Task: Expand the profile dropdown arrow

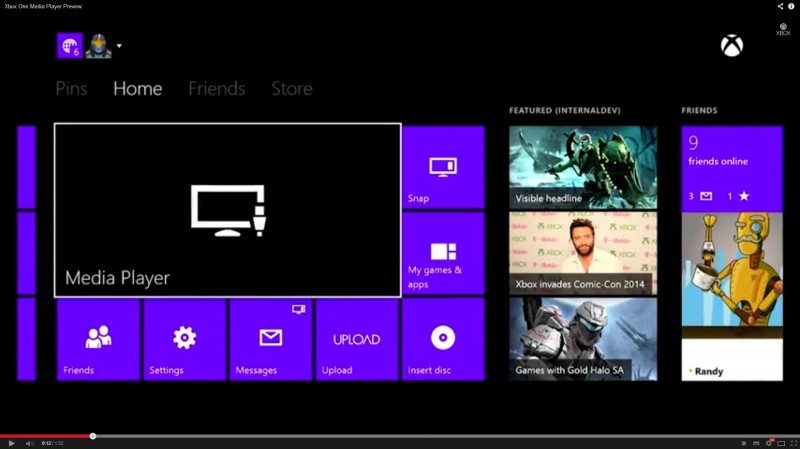Action: click(119, 46)
